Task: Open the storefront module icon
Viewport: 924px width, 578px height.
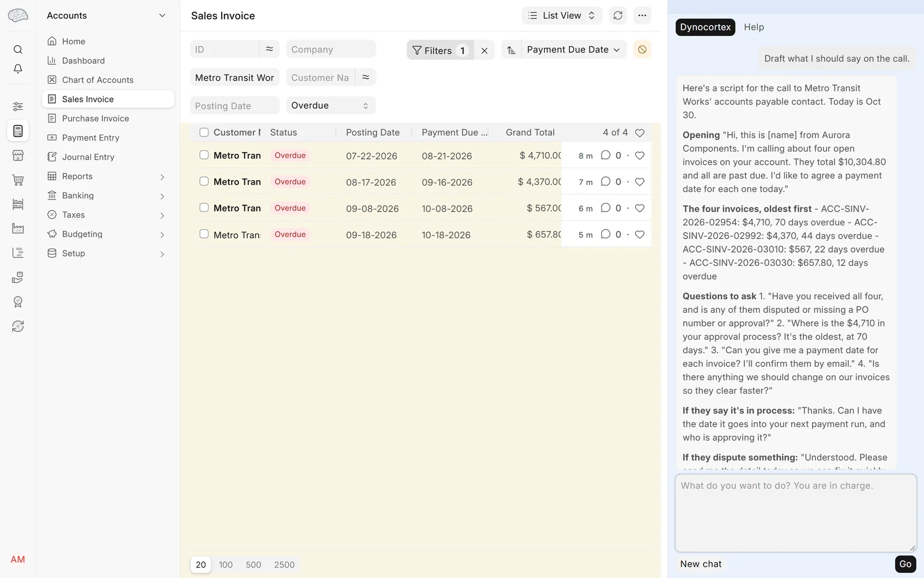Action: click(x=18, y=155)
